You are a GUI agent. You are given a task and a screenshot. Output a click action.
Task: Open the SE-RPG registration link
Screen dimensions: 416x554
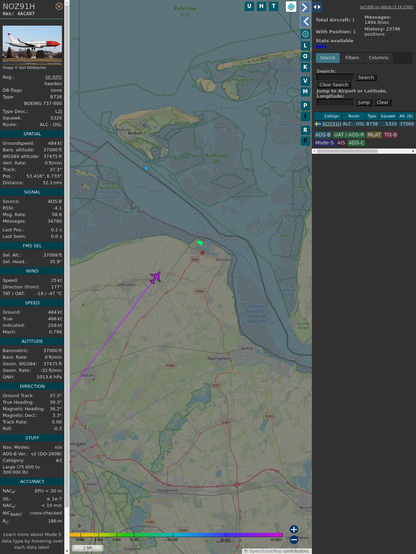(x=53, y=77)
